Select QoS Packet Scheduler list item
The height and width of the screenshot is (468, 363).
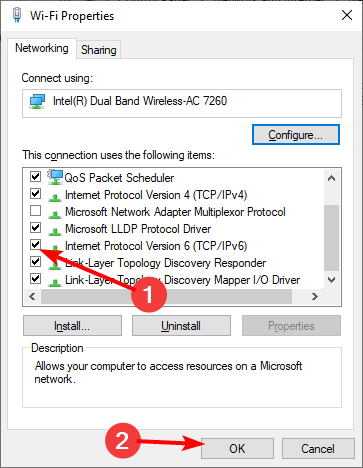[119, 178]
